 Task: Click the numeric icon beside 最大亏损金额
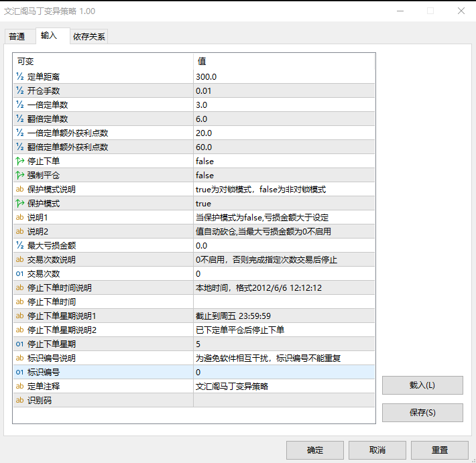coord(20,245)
